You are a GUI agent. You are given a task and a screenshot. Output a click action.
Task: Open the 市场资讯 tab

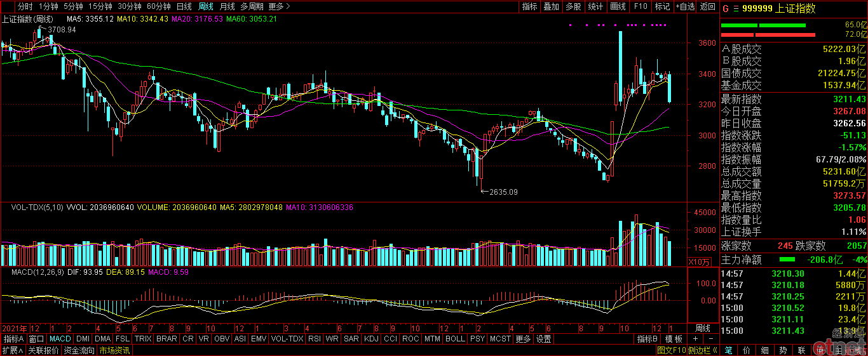[x=114, y=350]
